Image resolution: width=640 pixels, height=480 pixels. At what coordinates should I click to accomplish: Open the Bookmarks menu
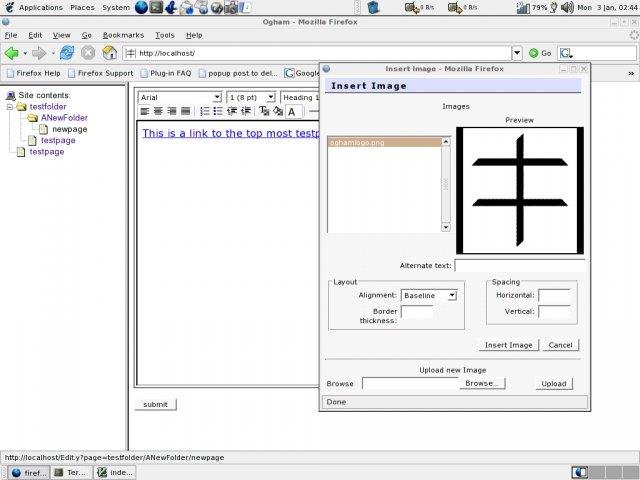(x=124, y=35)
